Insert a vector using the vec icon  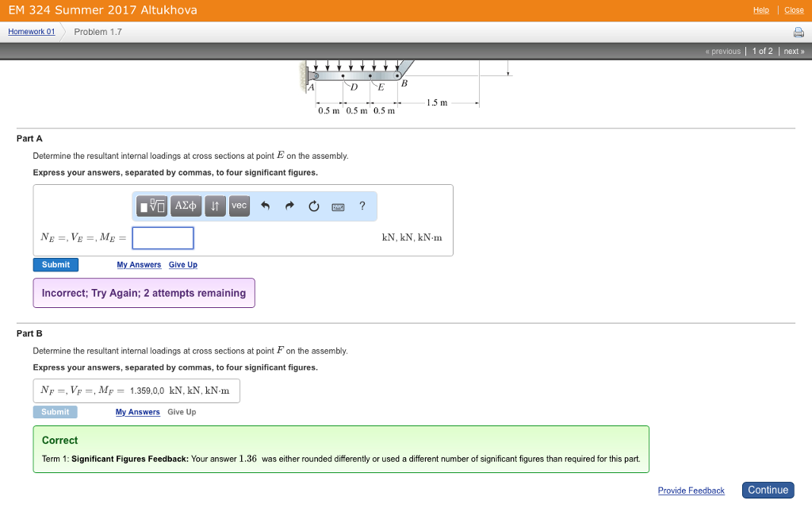[x=239, y=206]
